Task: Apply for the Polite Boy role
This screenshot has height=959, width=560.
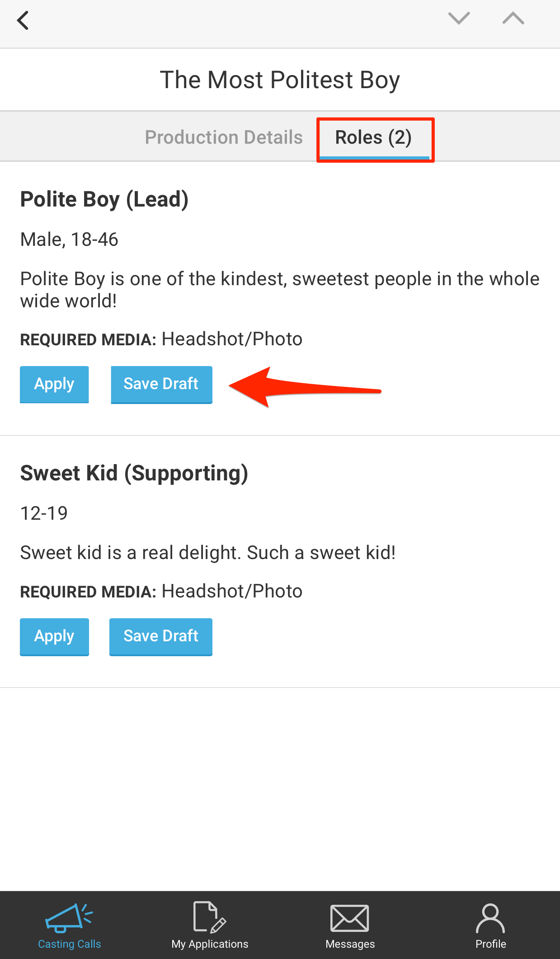Action: click(x=54, y=384)
